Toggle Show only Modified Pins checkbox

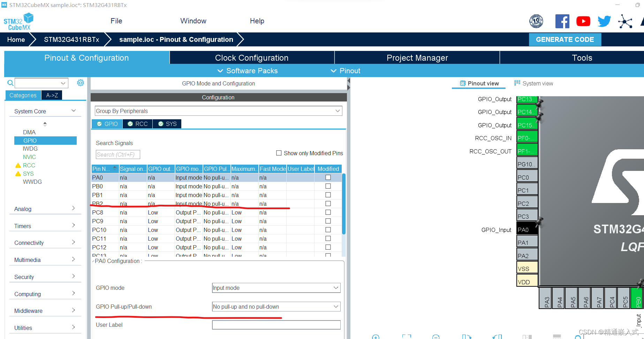[279, 153]
